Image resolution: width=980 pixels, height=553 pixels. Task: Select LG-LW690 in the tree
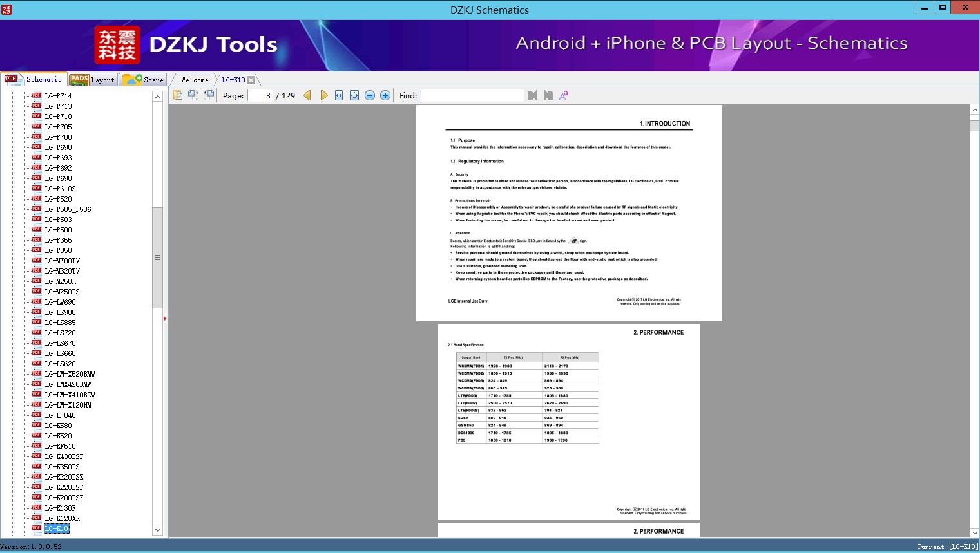[x=60, y=302]
